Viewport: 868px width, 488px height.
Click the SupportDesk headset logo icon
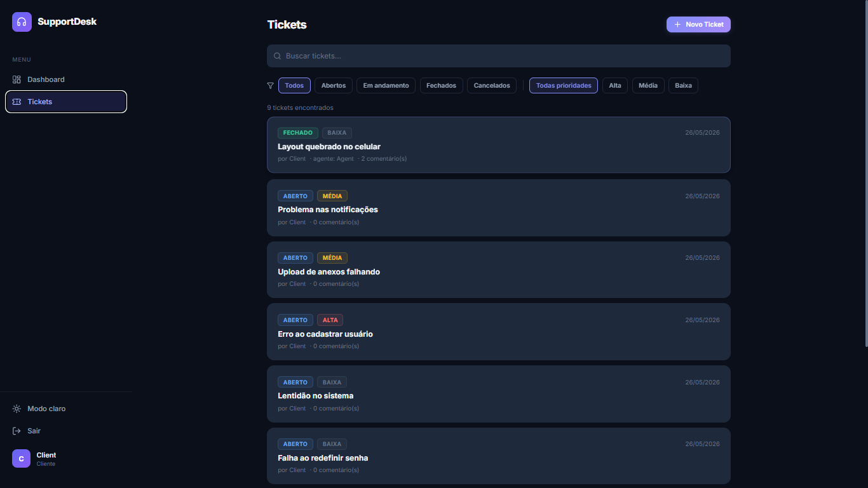coord(22,22)
